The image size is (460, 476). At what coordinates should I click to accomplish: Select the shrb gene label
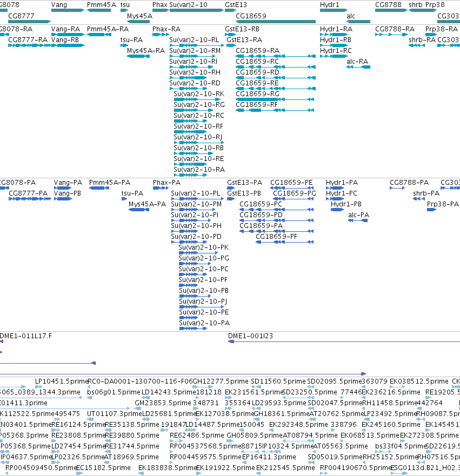(x=415, y=4)
